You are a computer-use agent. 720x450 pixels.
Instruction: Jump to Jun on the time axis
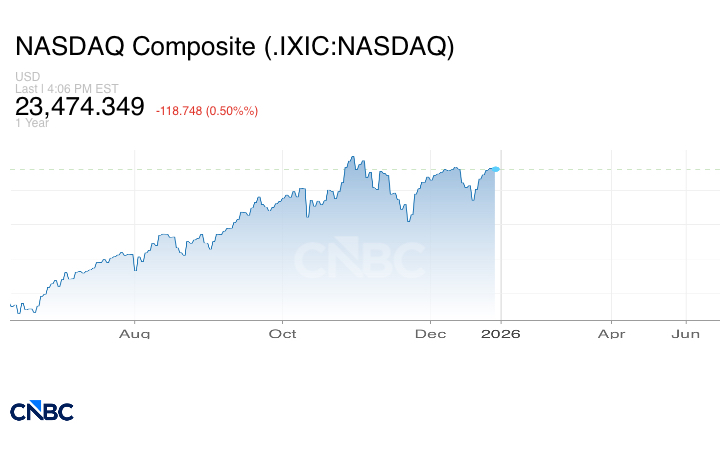(x=685, y=333)
